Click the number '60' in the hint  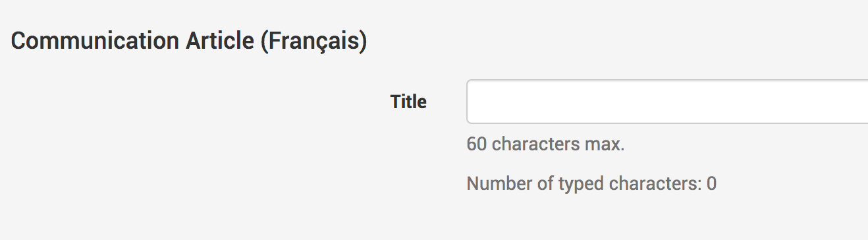coord(477,144)
